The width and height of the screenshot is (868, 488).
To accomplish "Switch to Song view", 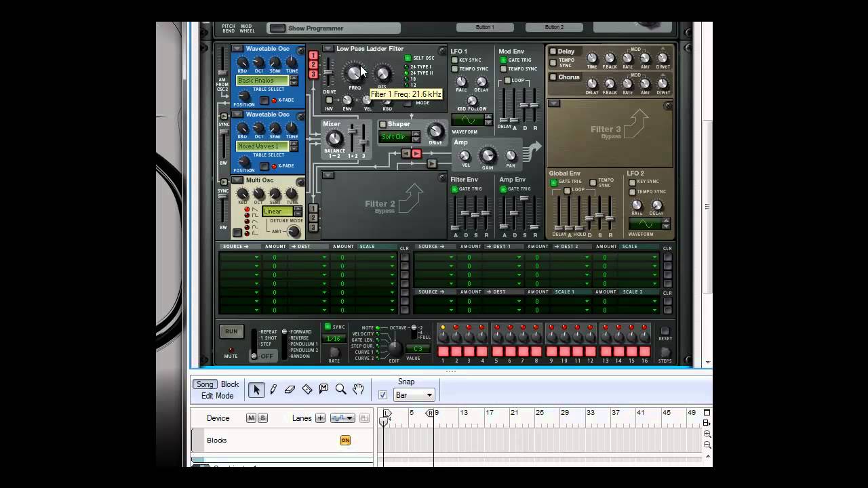I will pyautogui.click(x=205, y=384).
